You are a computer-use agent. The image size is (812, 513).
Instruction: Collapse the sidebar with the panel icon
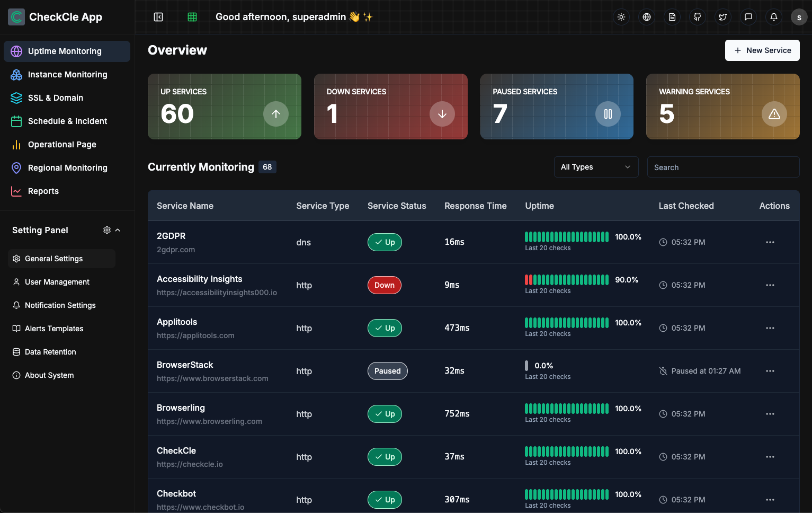(158, 17)
